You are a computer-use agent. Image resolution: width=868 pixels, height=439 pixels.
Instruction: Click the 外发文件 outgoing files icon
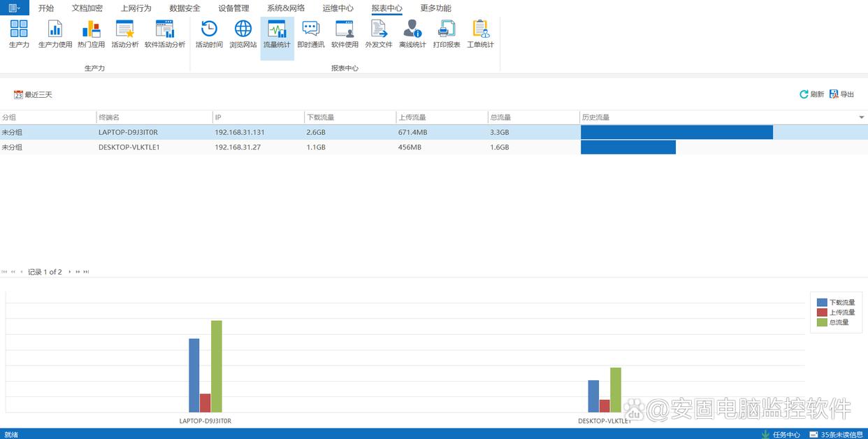coord(379,34)
